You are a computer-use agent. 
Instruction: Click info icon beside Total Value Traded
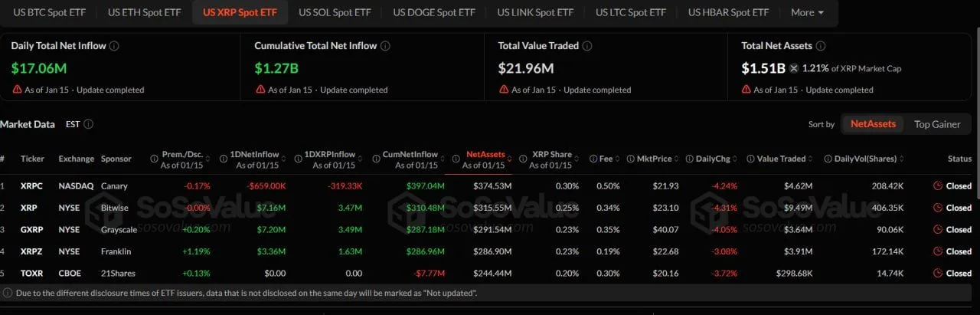pos(586,46)
